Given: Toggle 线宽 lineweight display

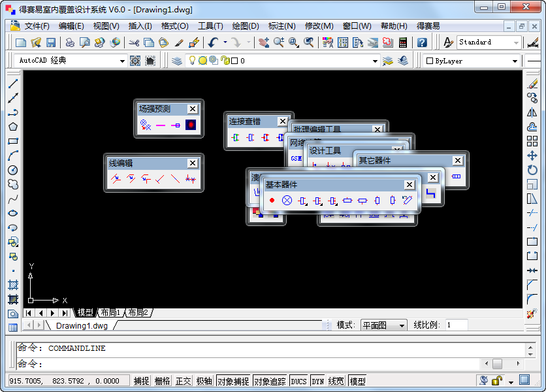Looking at the screenshot, I should click(336, 381).
